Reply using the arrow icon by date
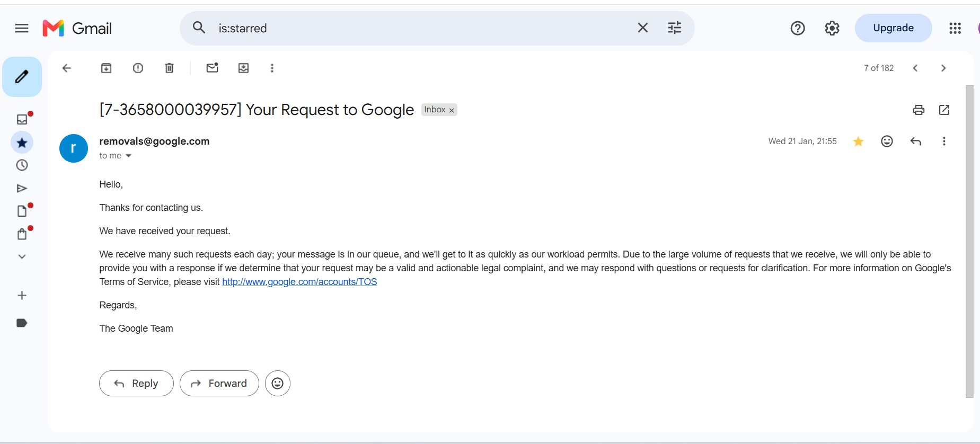This screenshot has width=980, height=444. coord(915,141)
